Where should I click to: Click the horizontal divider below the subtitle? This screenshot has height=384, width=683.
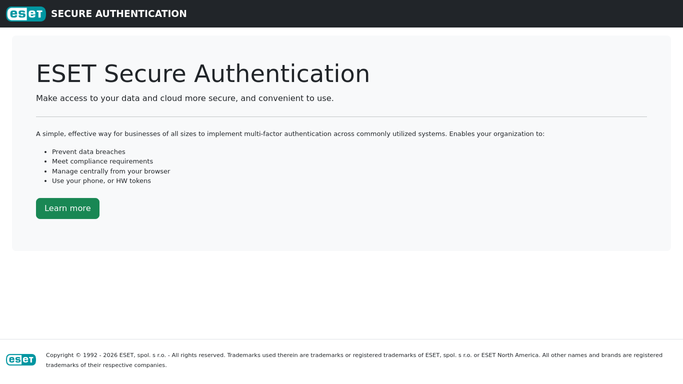click(x=342, y=117)
